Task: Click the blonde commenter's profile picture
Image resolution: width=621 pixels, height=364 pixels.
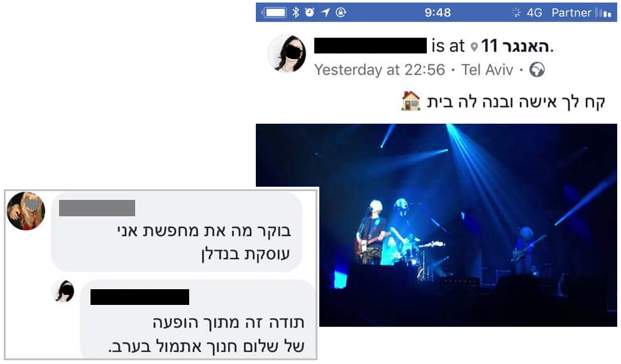Action: [26, 211]
